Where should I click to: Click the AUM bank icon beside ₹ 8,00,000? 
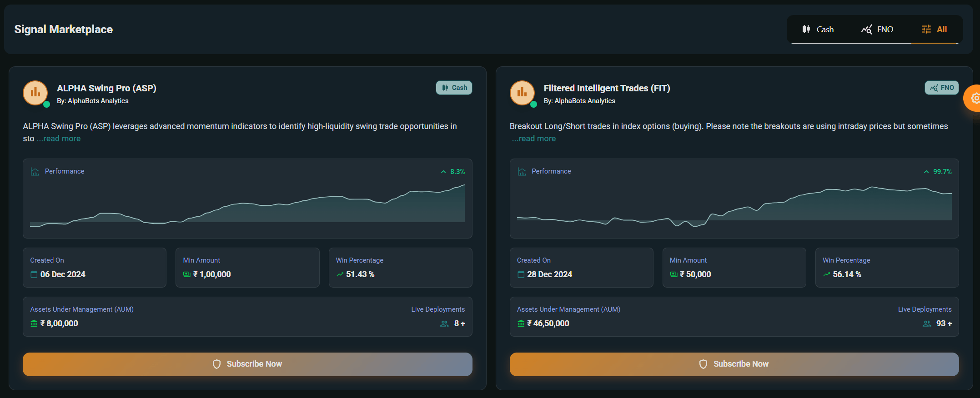tap(34, 323)
